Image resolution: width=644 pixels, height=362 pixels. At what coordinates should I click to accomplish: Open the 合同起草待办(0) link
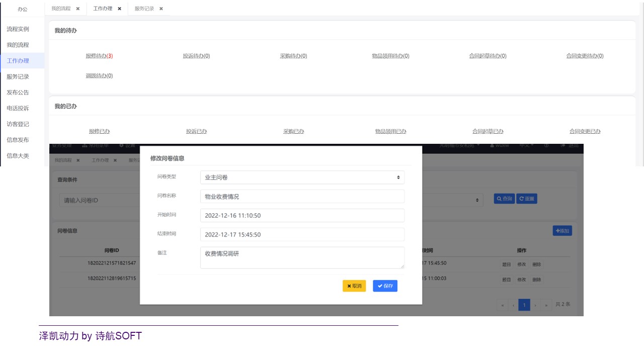click(488, 56)
